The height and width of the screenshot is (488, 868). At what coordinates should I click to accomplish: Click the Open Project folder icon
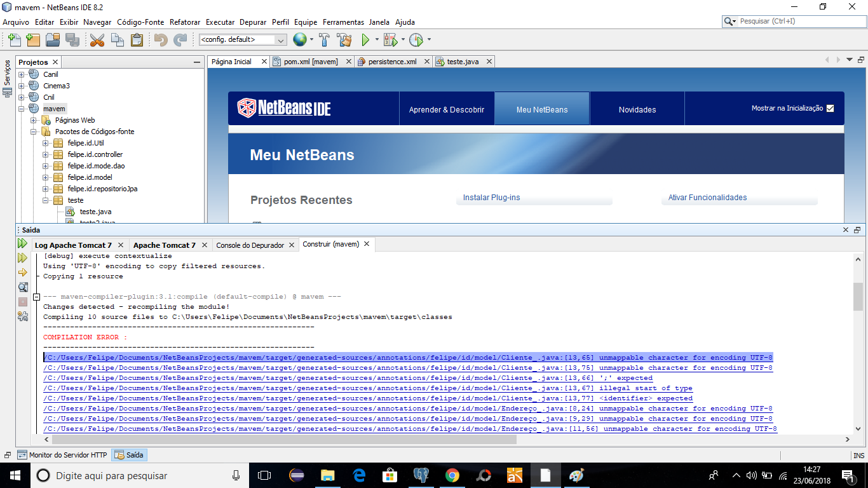point(53,40)
